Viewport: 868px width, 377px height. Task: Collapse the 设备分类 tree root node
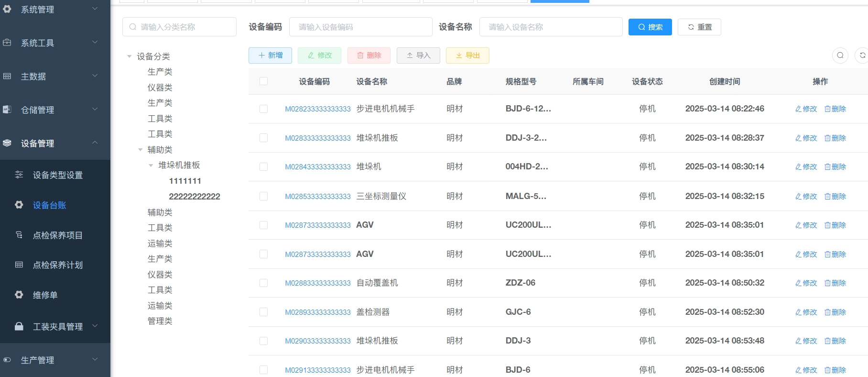coord(130,56)
